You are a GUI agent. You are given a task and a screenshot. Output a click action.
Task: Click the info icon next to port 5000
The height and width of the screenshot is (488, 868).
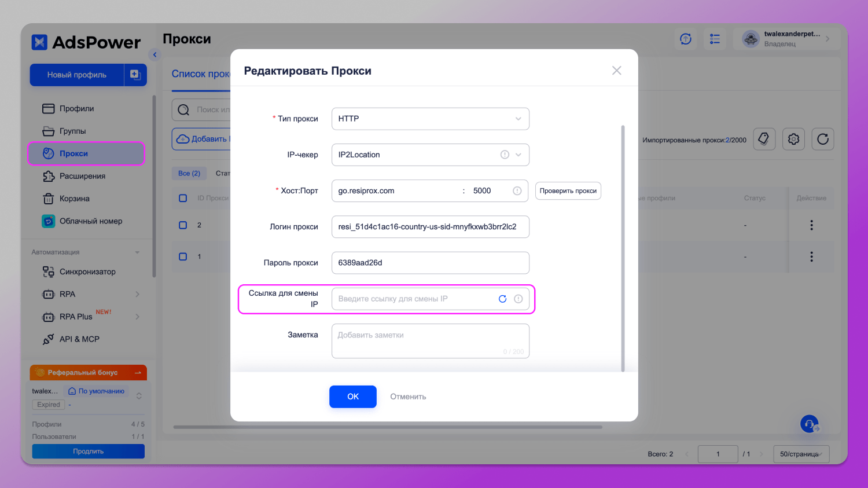click(517, 191)
